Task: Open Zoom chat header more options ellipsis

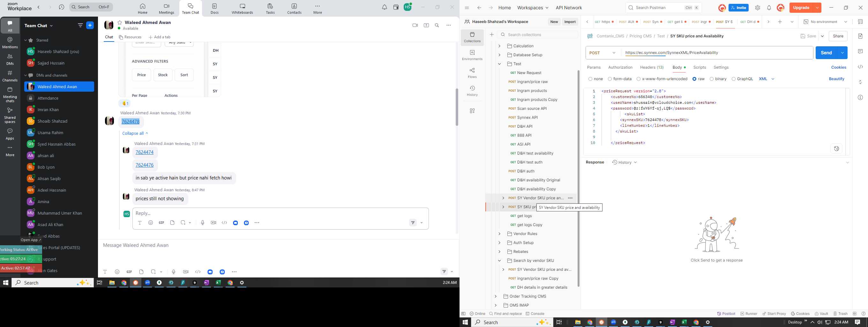Action: click(448, 25)
